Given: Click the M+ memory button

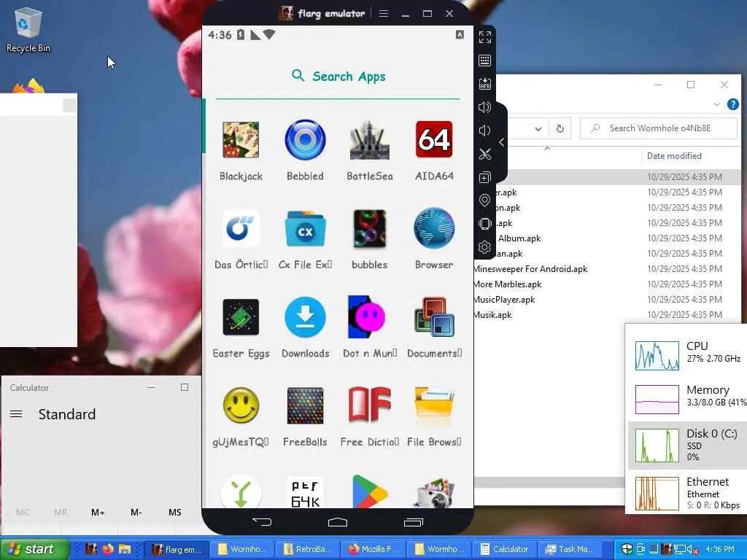Looking at the screenshot, I should [x=98, y=513].
